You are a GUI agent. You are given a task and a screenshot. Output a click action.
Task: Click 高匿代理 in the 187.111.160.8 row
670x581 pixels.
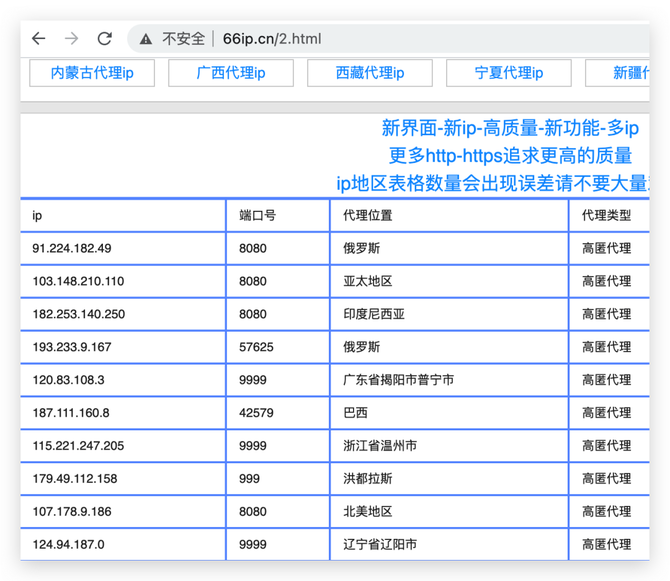606,413
